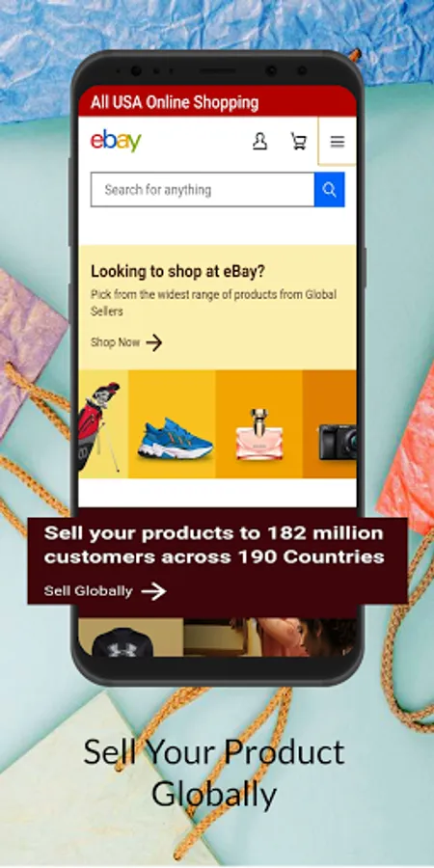434x868 pixels.
Task: Tap the All USA Online Shopping header
Action: pyautogui.click(x=175, y=102)
